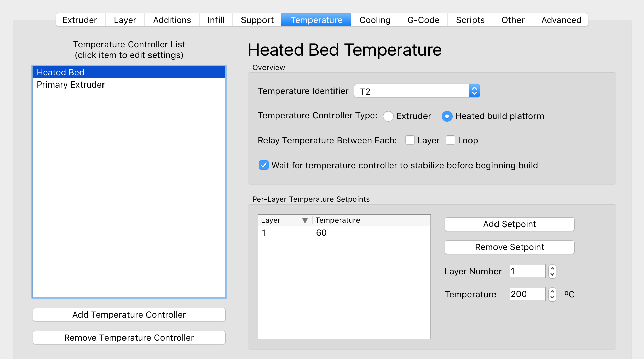Click the Layer column sort arrow

pyautogui.click(x=305, y=221)
